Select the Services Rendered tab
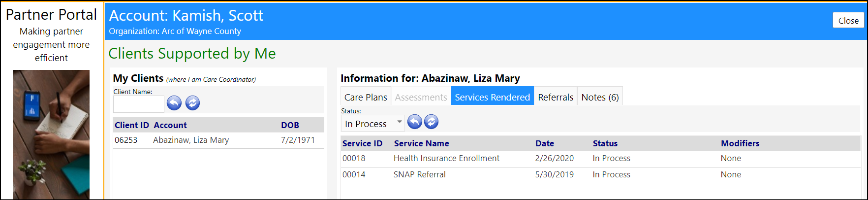Viewport: 868px width, 200px height. pos(492,97)
